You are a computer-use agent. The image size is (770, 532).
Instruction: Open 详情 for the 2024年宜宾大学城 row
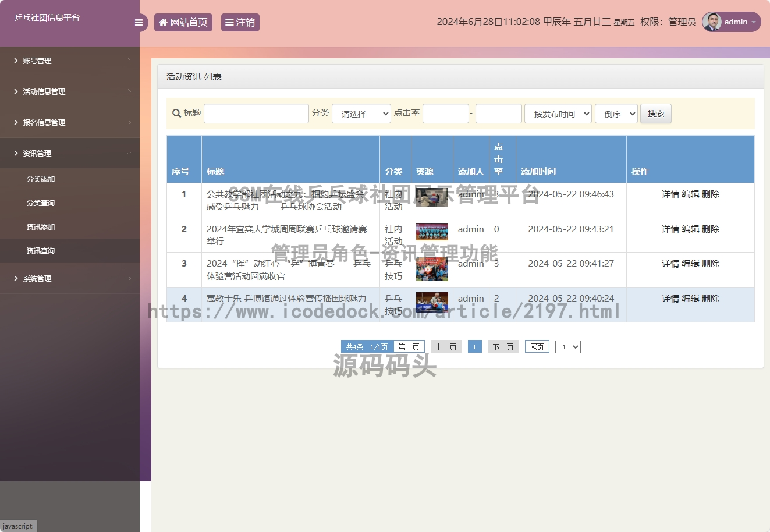tap(670, 229)
